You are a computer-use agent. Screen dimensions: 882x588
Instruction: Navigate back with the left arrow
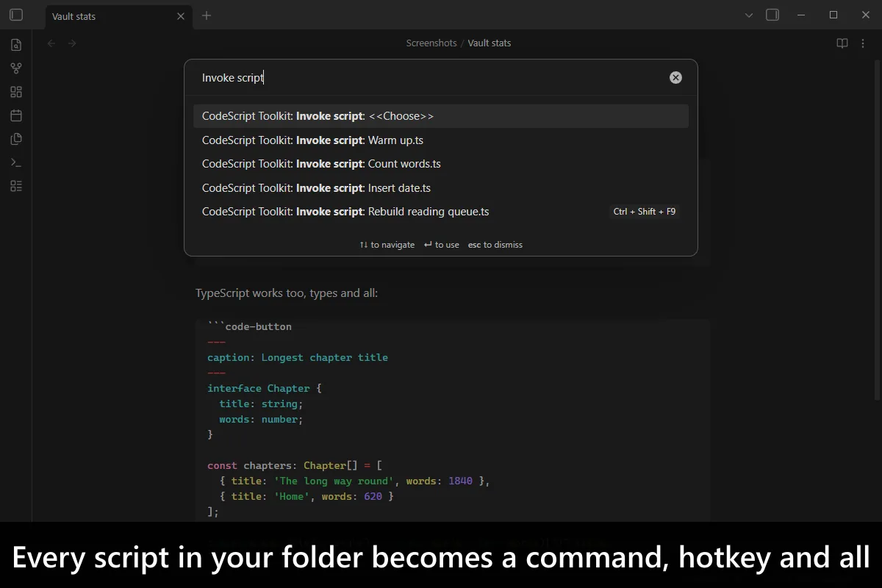coord(51,43)
